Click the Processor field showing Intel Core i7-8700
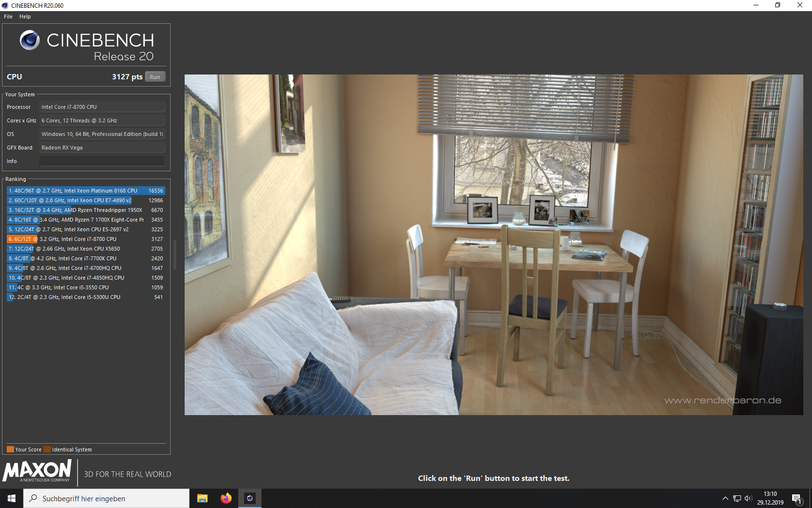Image resolution: width=812 pixels, height=508 pixels. (x=102, y=107)
